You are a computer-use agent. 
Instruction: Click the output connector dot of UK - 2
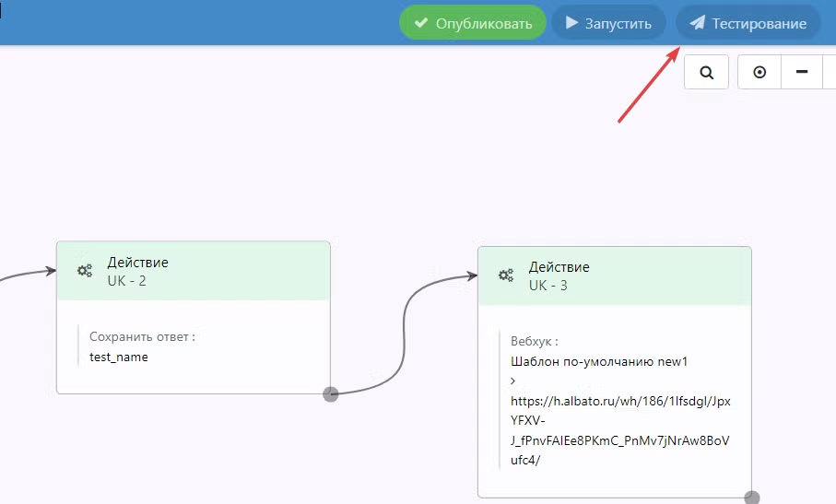[x=331, y=394]
